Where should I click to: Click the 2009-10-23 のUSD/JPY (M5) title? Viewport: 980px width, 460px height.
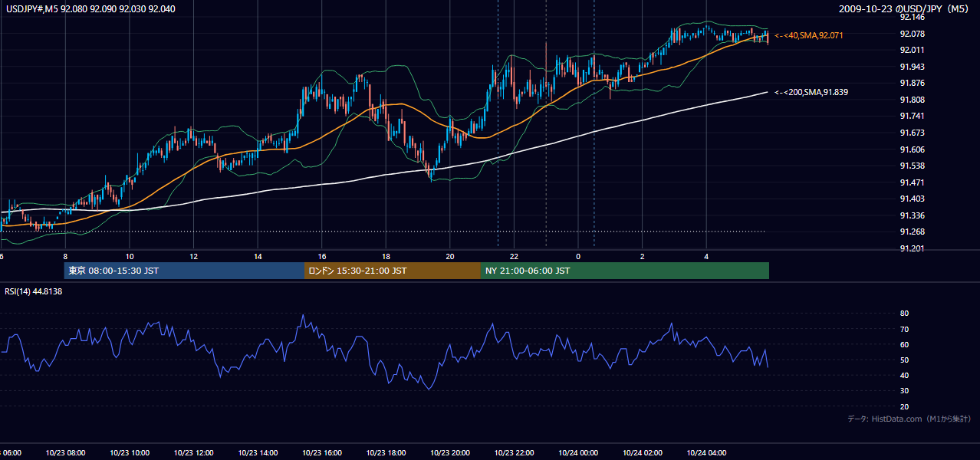click(904, 9)
